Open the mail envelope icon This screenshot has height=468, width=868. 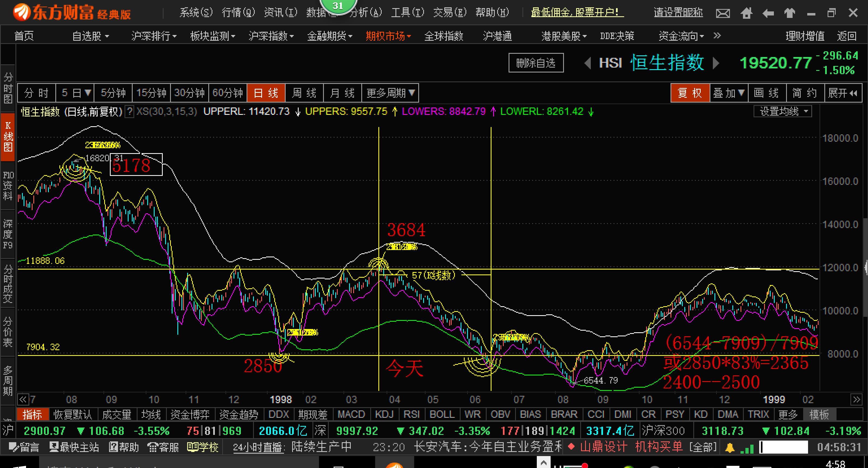tap(723, 14)
